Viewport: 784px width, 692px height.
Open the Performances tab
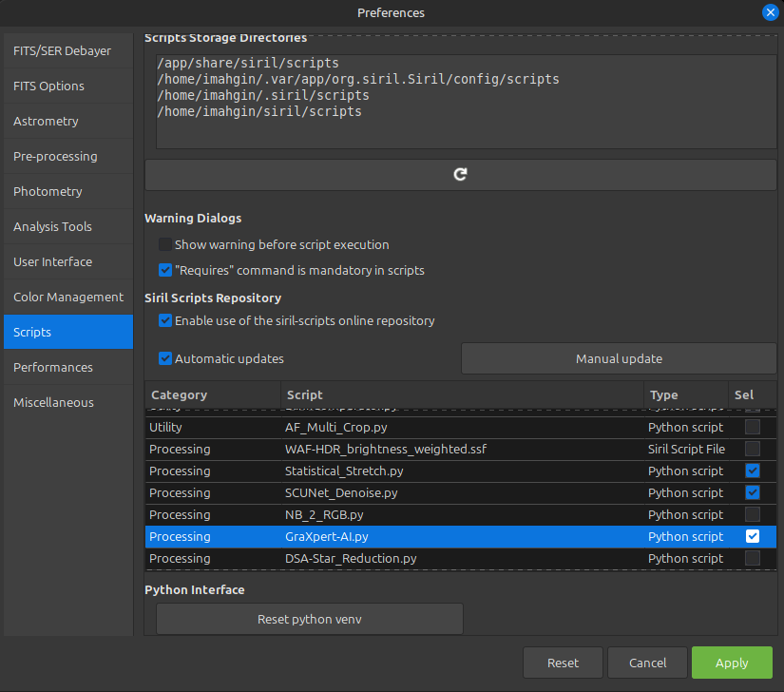(68, 367)
